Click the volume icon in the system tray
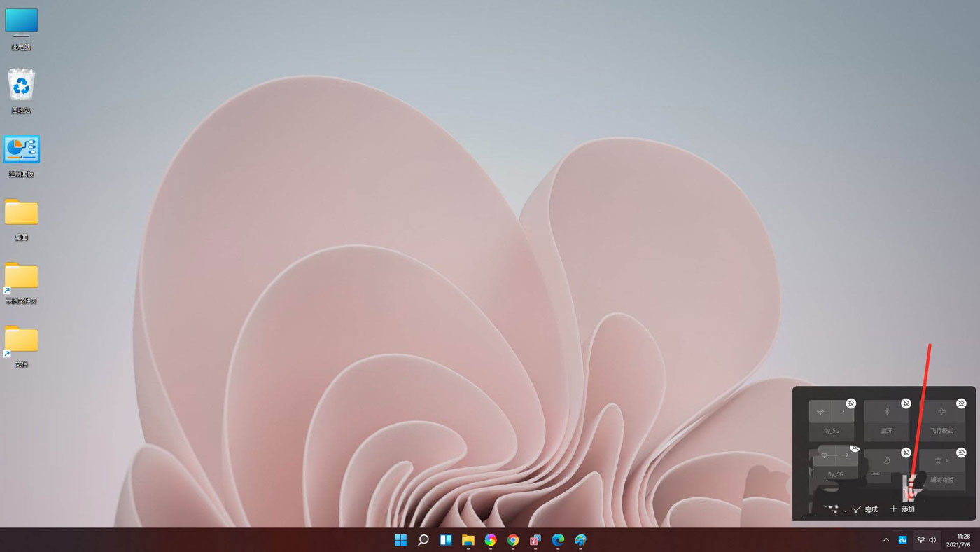 932,539
